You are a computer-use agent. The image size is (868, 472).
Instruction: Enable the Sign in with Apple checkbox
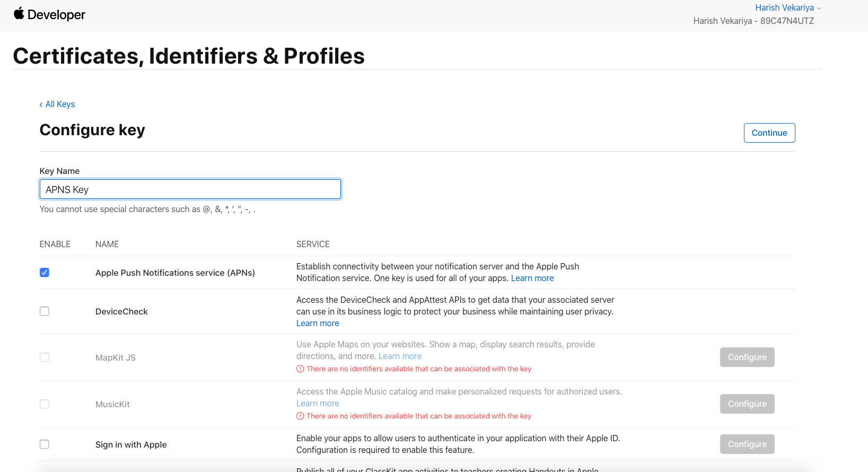pyautogui.click(x=45, y=444)
